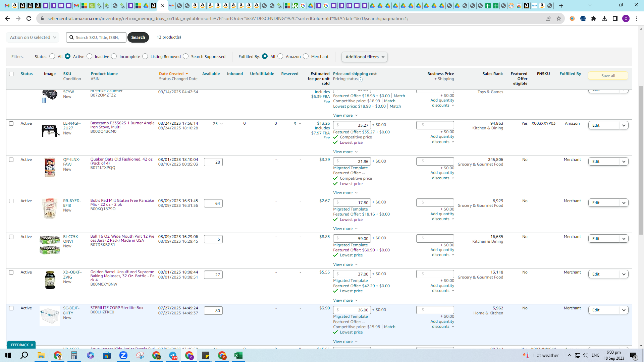Share this page from the address bar
644x362 pixels.
coord(548,18)
